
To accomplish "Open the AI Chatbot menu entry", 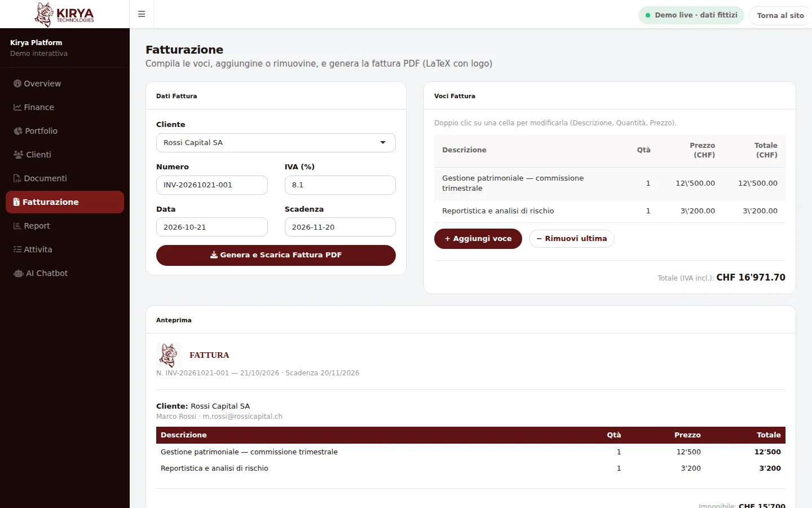I will [65, 273].
